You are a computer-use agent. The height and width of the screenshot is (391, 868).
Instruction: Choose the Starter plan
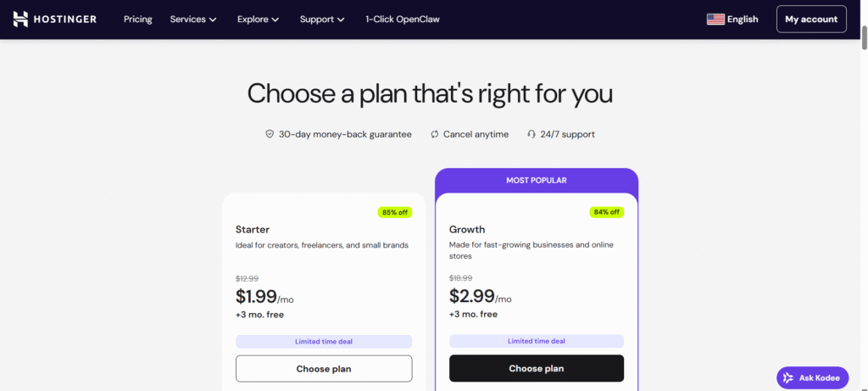point(324,369)
